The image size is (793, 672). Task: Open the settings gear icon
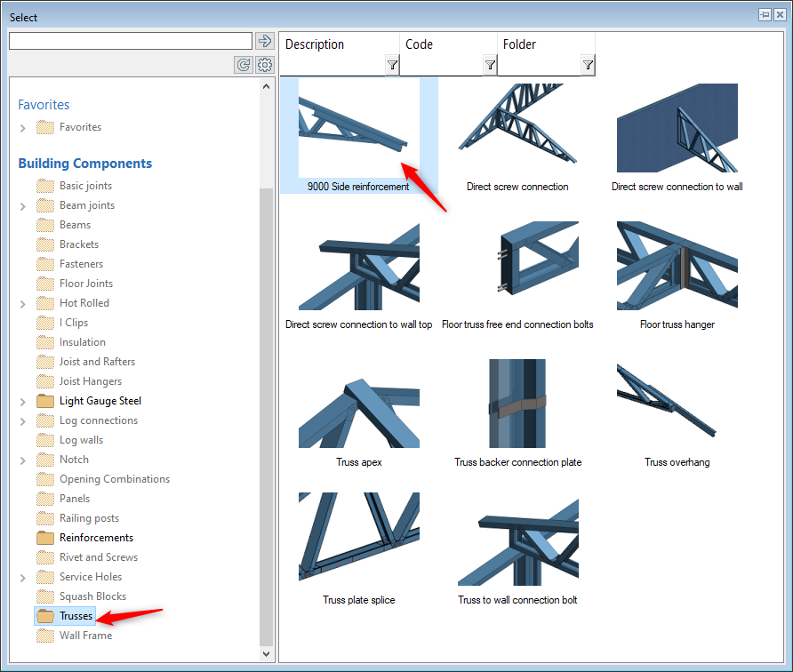pyautogui.click(x=264, y=65)
